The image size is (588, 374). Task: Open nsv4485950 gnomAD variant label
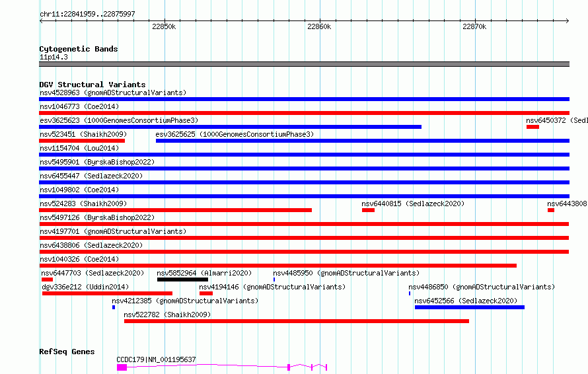pos(346,273)
